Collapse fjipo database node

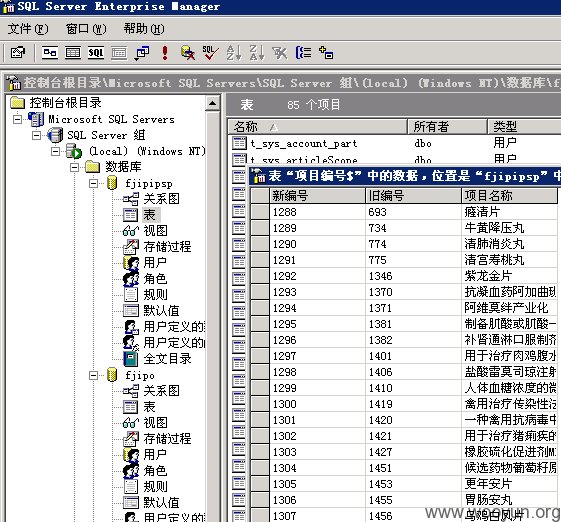pos(93,375)
